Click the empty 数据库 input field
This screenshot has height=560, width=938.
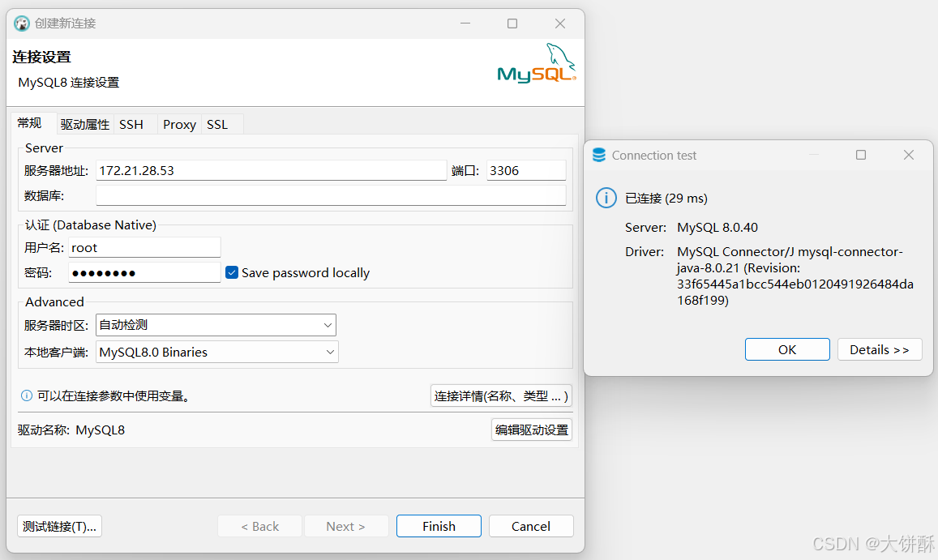(x=331, y=195)
